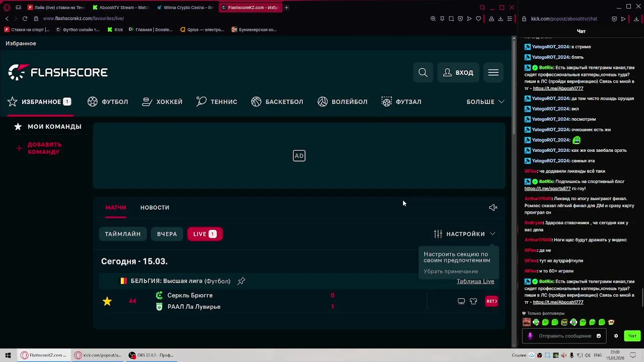This screenshot has height=362, width=644.
Task: Reload the Flashscore page
Action: pos(25,19)
